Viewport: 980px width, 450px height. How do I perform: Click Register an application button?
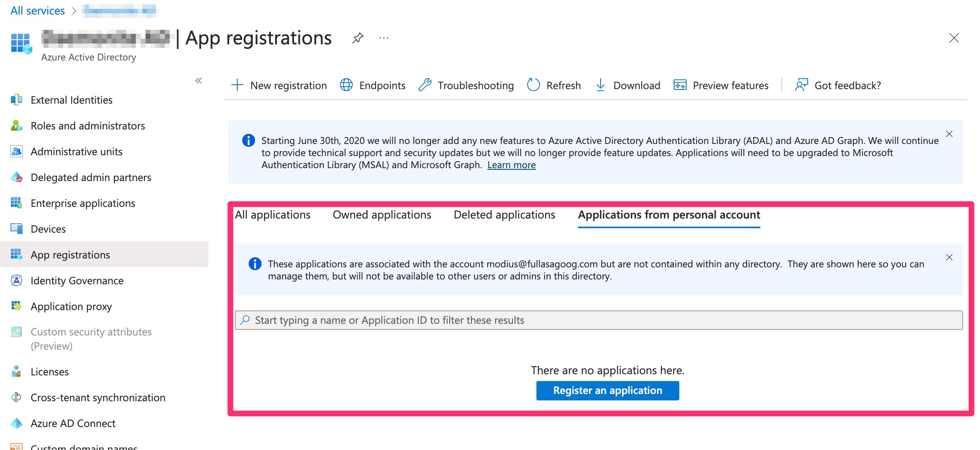point(607,391)
